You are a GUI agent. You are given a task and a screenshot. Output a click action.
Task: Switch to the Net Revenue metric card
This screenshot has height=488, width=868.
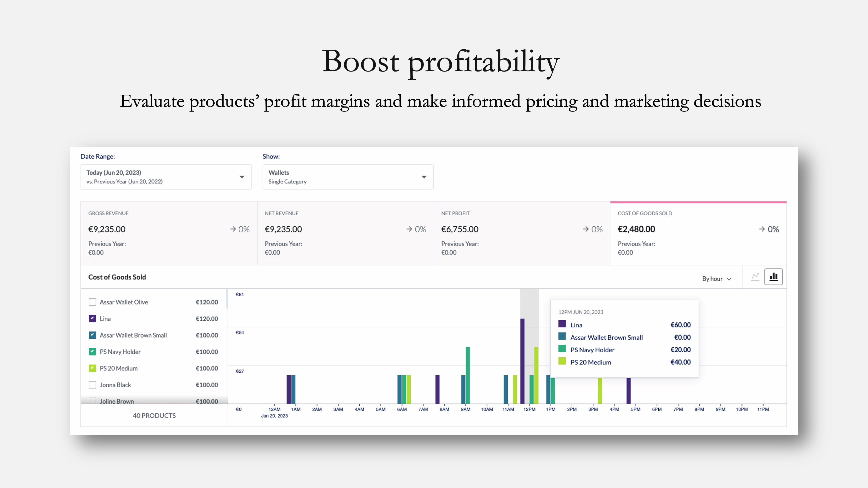pyautogui.click(x=345, y=232)
